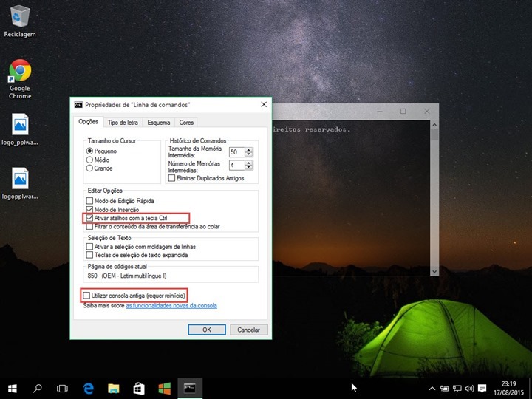Enable Modo de Edição Rápida
The width and height of the screenshot is (532, 399).
click(x=120, y=201)
